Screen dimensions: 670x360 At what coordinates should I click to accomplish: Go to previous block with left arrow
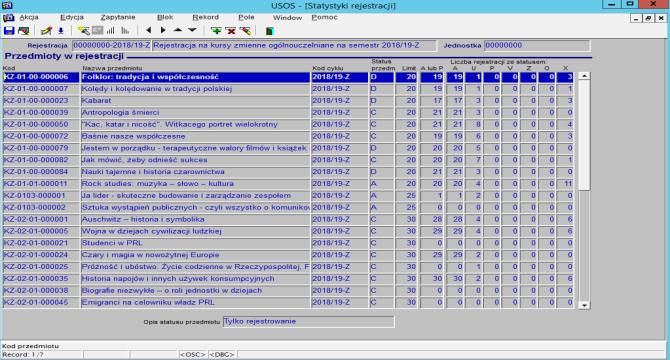click(x=149, y=30)
